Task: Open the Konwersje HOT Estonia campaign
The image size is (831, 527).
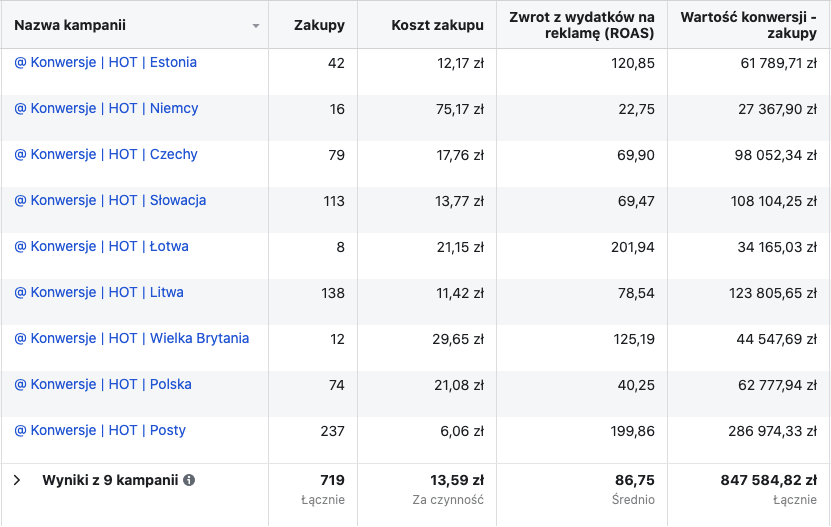Action: pyautogui.click(x=105, y=62)
